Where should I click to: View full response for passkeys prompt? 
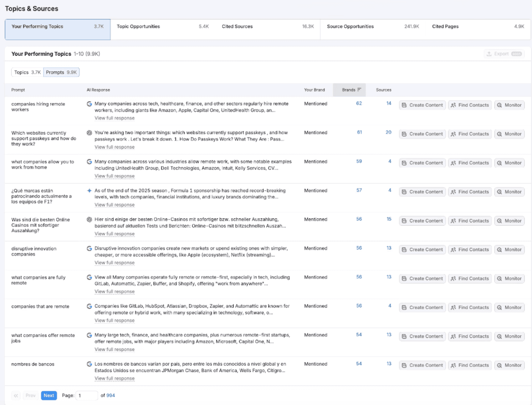point(115,147)
